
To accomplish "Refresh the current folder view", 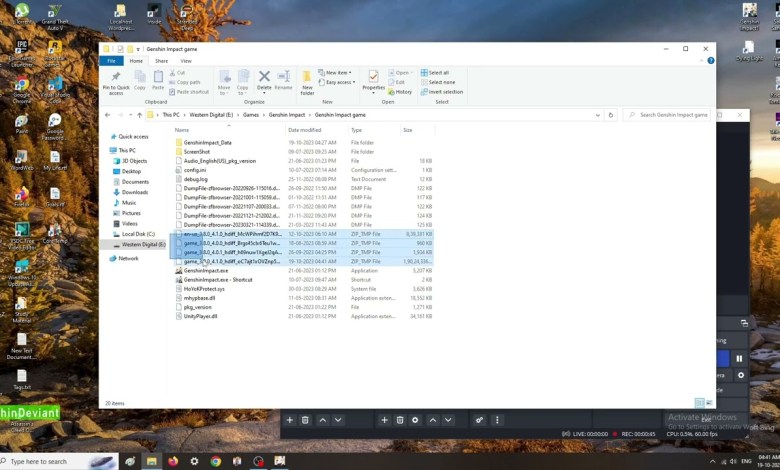I will 611,115.
